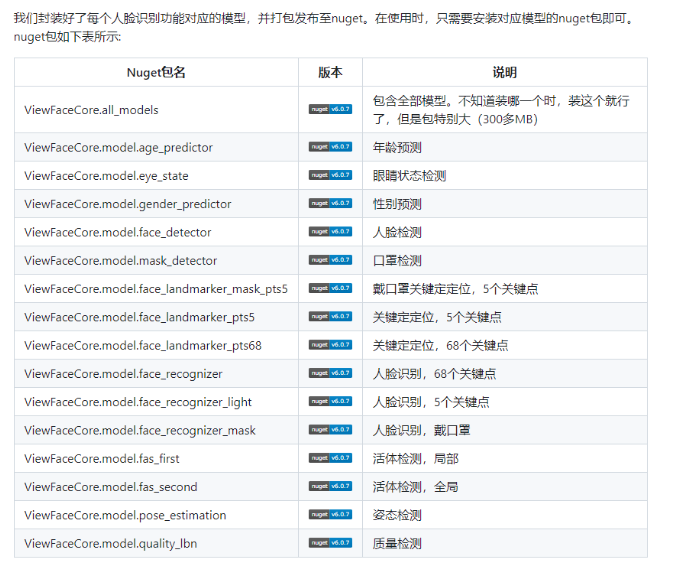677x576 pixels.
Task: Click nuget badge for fas_first row
Action: tap(330, 458)
